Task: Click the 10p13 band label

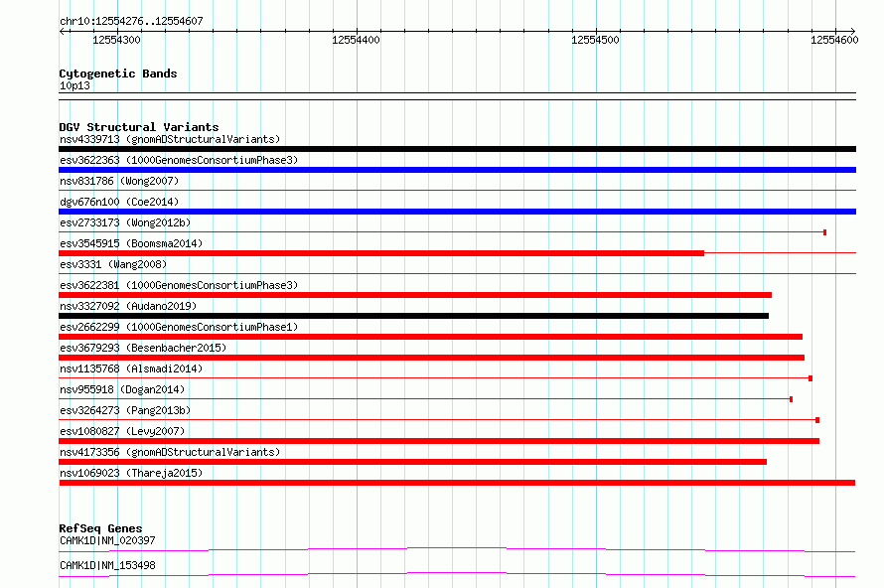Action: 74,85
